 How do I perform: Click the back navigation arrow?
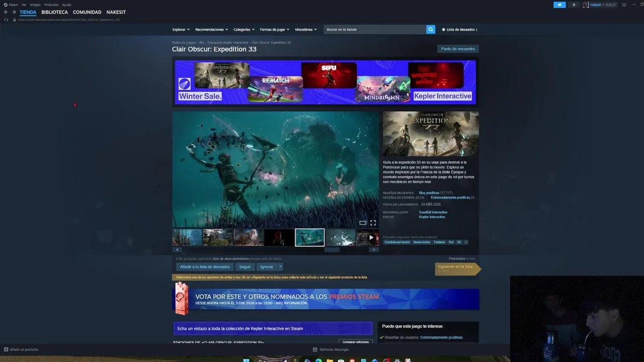(6, 12)
